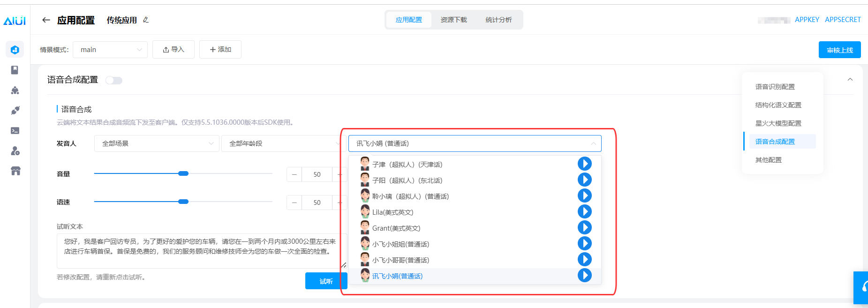This screenshot has width=868, height=308.
Task: Edit the 传统应用 name with pencil icon
Action: tap(146, 20)
